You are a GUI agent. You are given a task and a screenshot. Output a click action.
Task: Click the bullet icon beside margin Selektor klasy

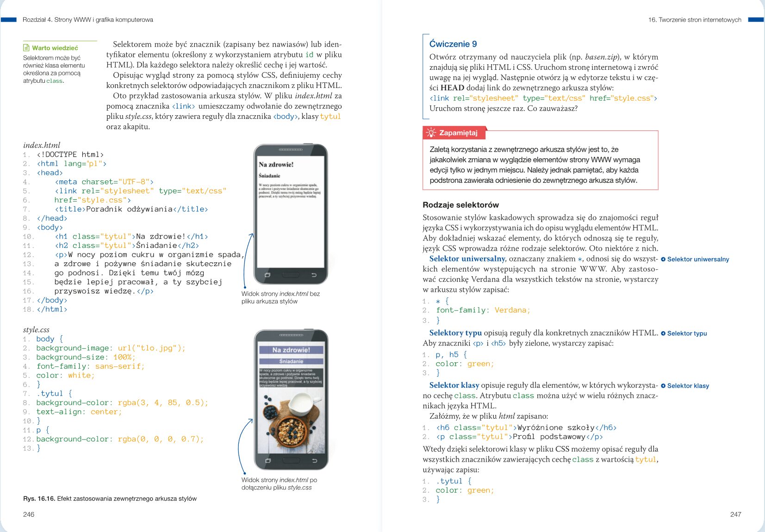pyautogui.click(x=663, y=386)
